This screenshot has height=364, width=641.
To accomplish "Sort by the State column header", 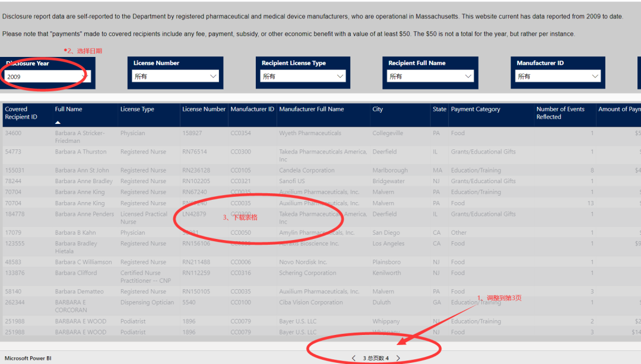I will pos(439,109).
